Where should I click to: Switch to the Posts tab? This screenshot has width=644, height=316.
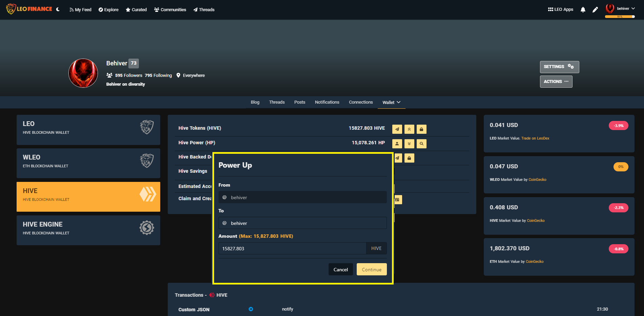300,102
